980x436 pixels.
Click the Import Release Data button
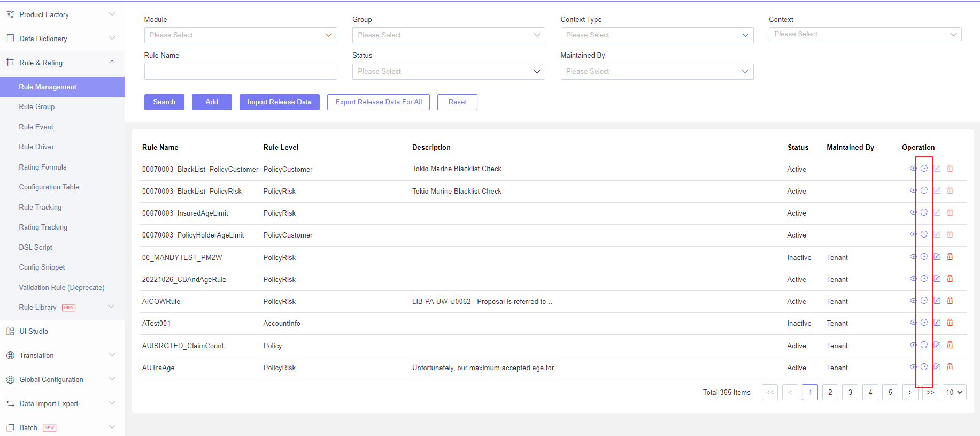tap(279, 102)
